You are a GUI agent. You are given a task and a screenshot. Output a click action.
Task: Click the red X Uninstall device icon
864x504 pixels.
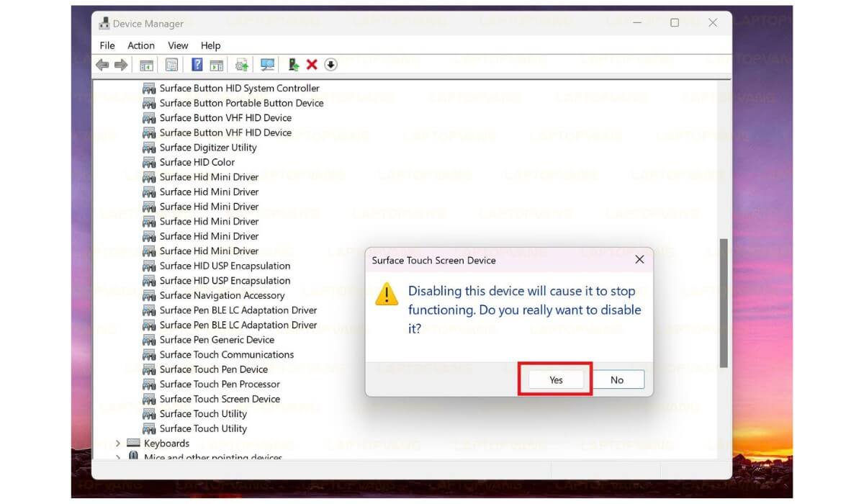(x=312, y=65)
